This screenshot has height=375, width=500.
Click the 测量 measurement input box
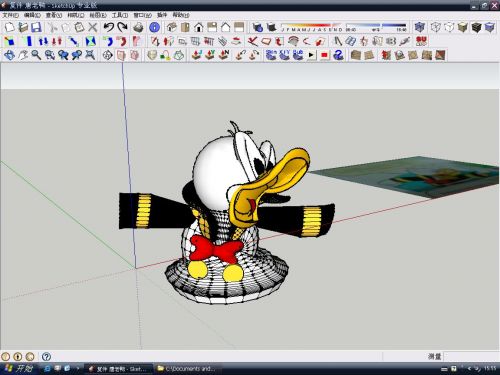(x=471, y=356)
